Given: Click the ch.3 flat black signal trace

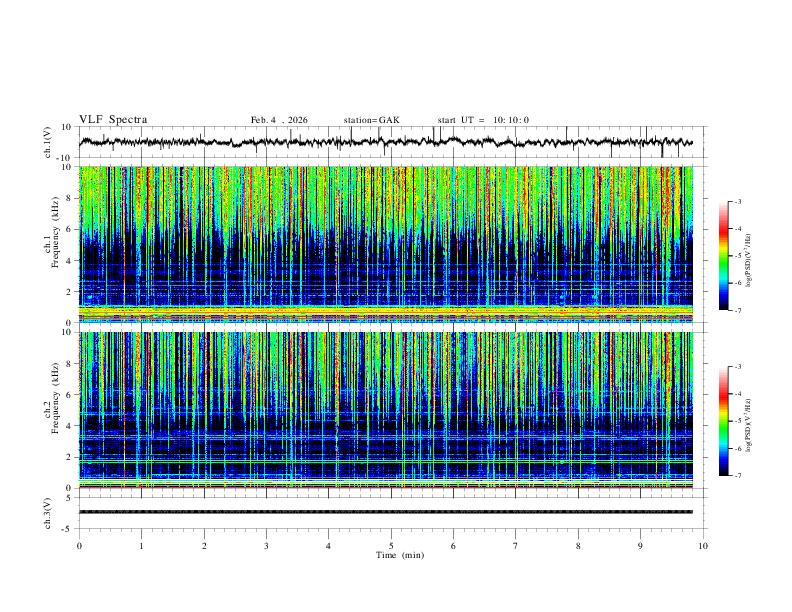Looking at the screenshot, I should (386, 512).
